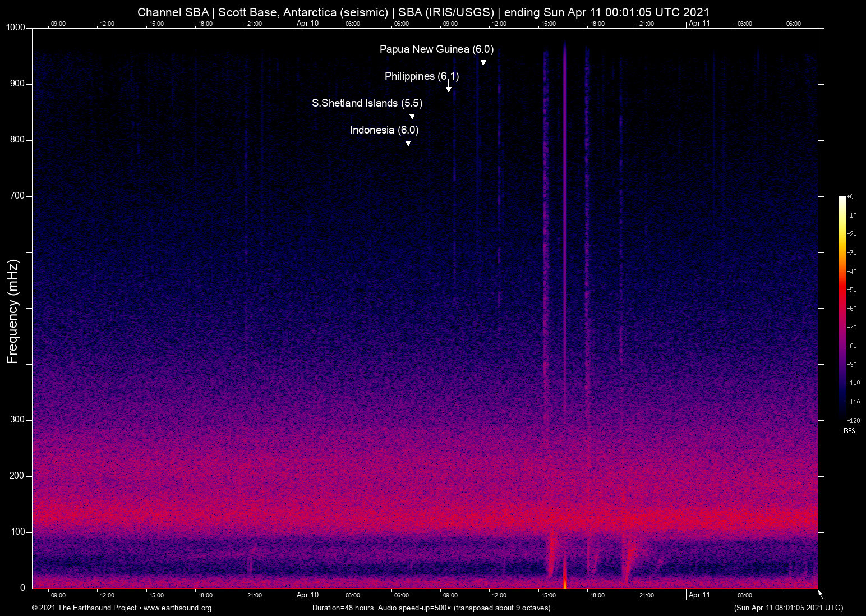Screen dimensions: 866x616
Task: Click the Papua New Guinea (6.0) label
Action: pos(436,49)
